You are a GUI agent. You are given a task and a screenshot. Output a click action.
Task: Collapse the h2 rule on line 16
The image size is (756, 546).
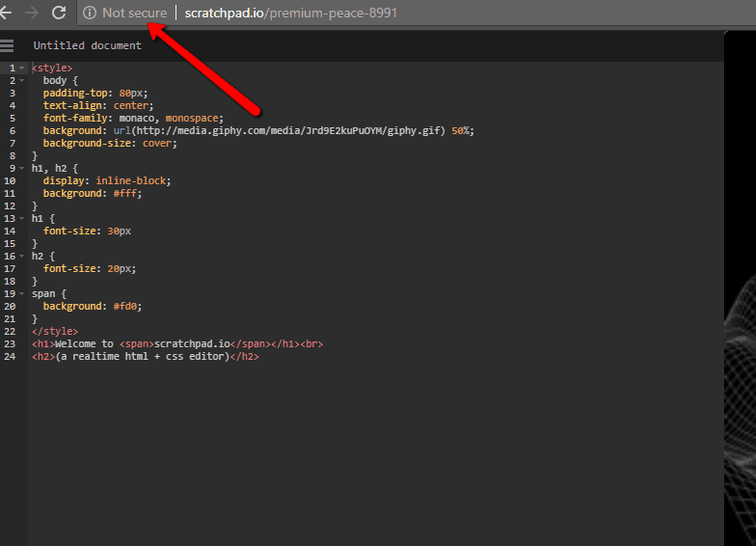[x=22, y=257]
